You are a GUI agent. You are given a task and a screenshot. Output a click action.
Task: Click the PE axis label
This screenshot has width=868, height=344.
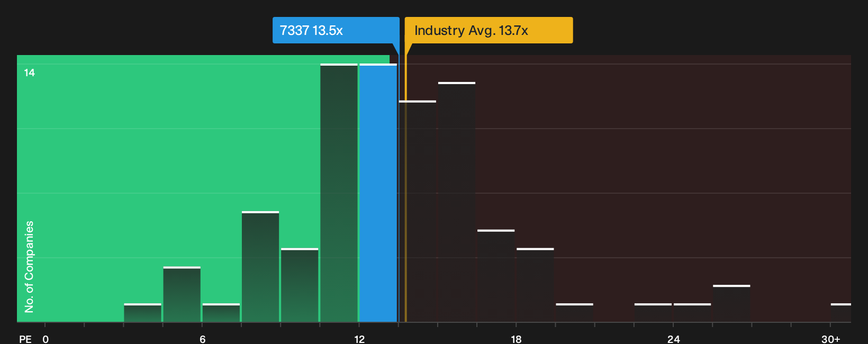click(x=25, y=339)
